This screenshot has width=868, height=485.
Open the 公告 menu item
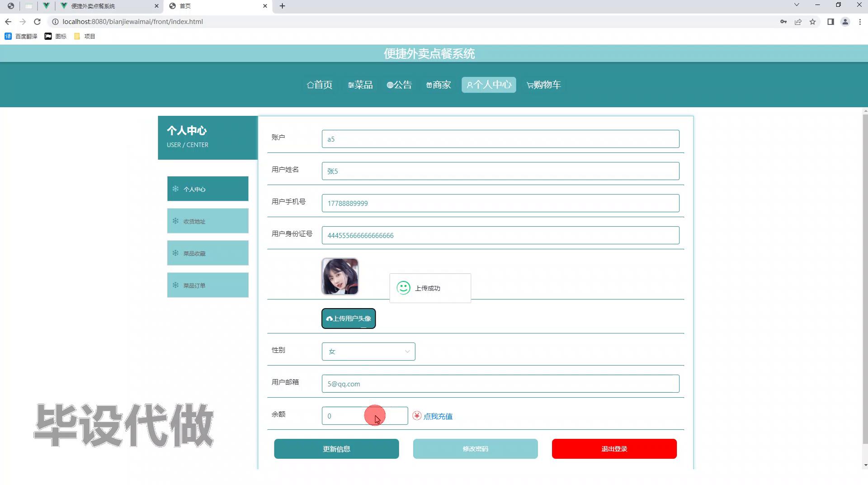(x=399, y=85)
